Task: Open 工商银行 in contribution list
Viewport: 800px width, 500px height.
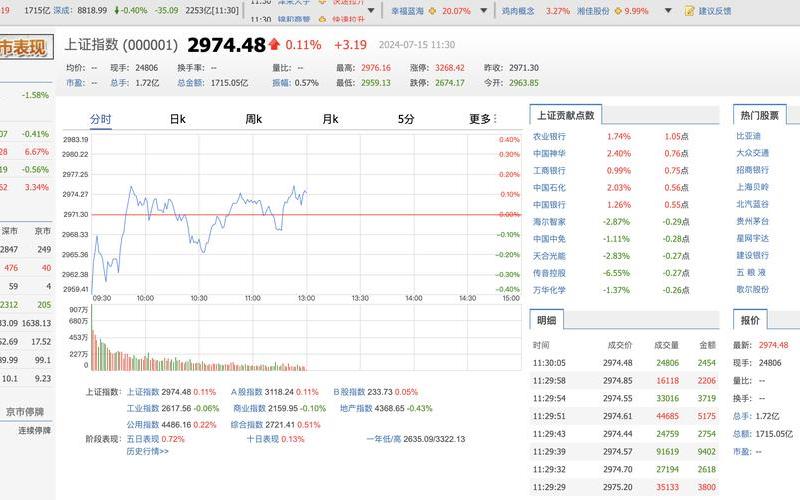Action: tap(549, 170)
